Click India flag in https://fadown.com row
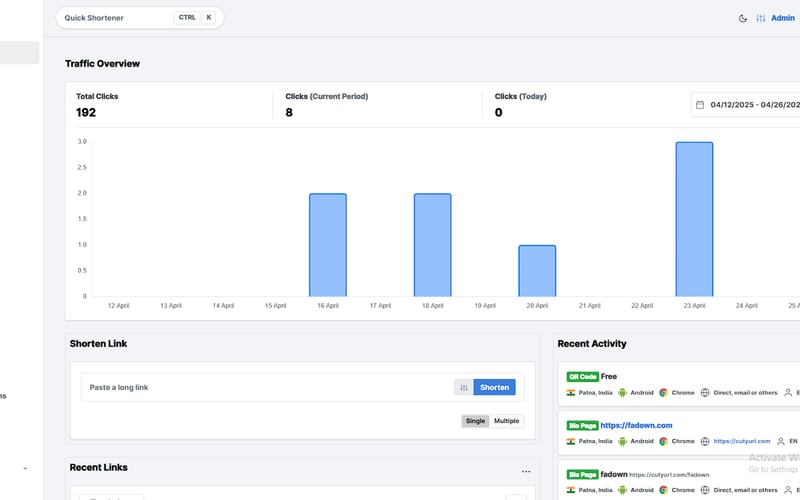 pos(571,441)
